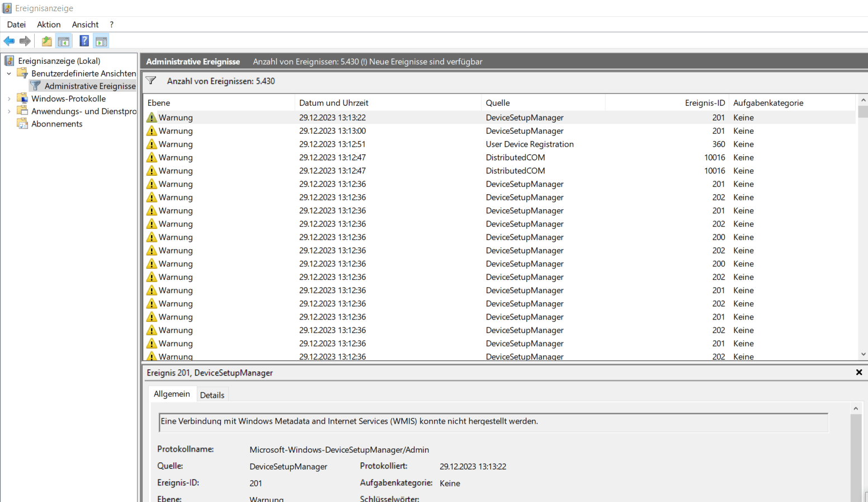Viewport: 868px width, 502px height.
Task: Click the Abonnements icon in the tree
Action: click(x=22, y=124)
